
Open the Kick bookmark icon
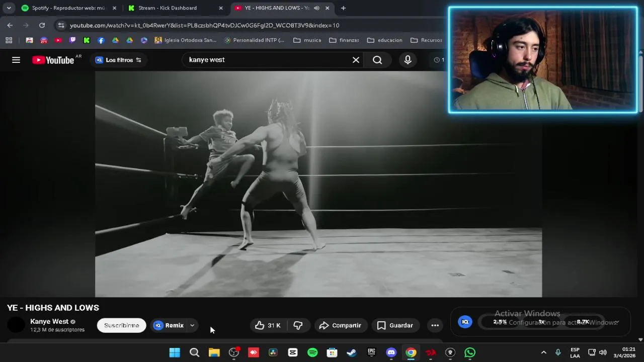pyautogui.click(x=87, y=40)
